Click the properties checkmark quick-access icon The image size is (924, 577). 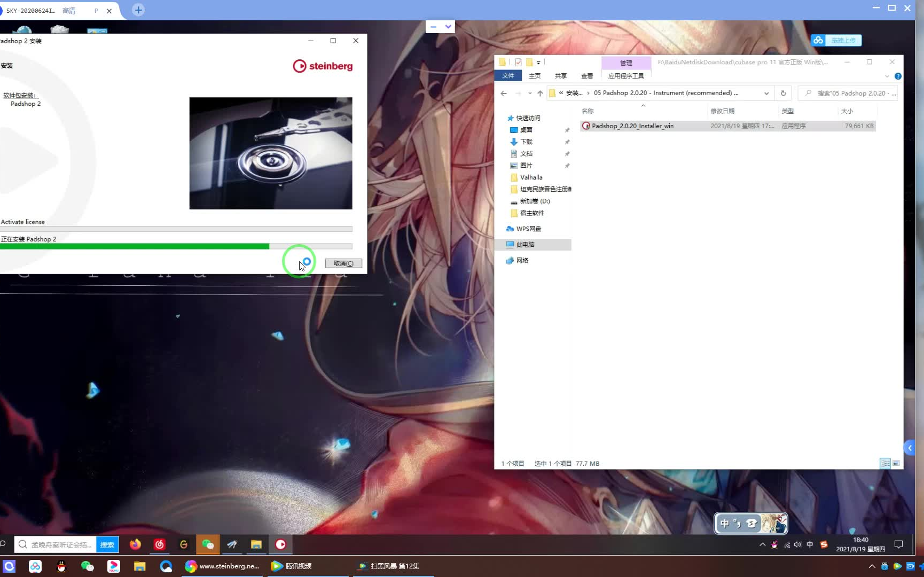[x=518, y=63]
